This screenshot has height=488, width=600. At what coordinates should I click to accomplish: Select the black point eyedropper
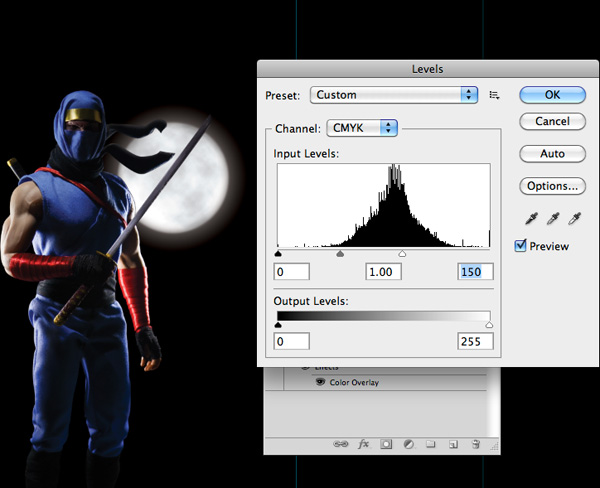click(532, 219)
